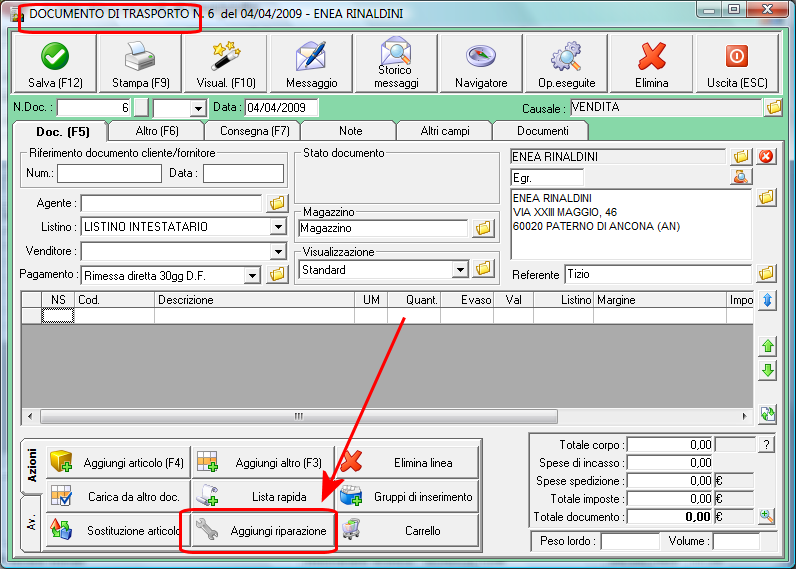Open folder icon beside address box
This screenshot has width=796, height=569.
pos(766,197)
